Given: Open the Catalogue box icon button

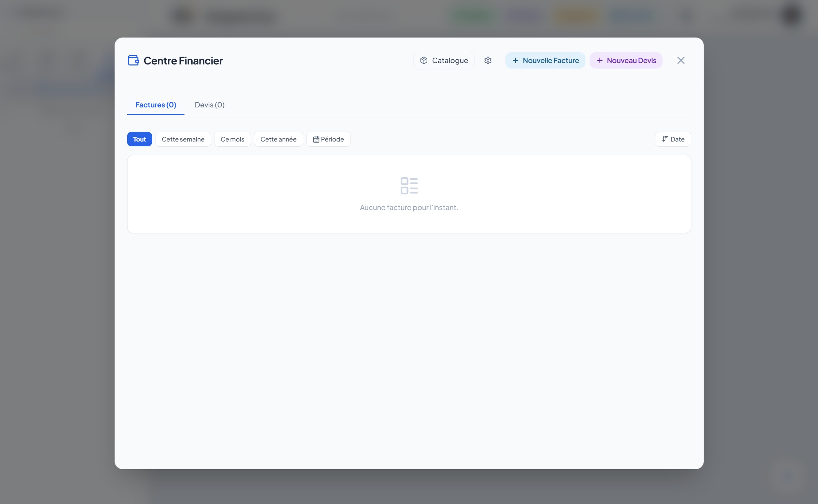Looking at the screenshot, I should pos(444,60).
